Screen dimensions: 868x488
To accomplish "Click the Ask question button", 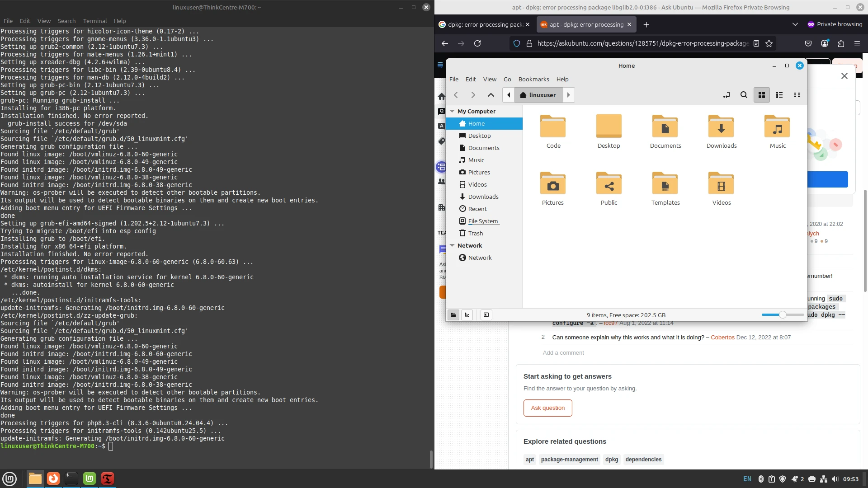I will point(547,408).
